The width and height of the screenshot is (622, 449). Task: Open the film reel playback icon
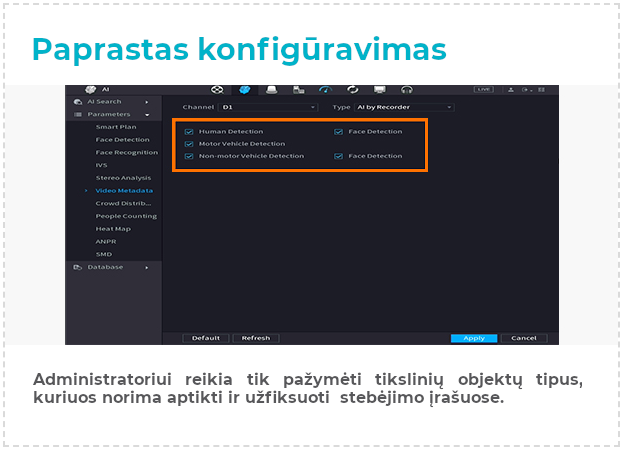(x=217, y=90)
